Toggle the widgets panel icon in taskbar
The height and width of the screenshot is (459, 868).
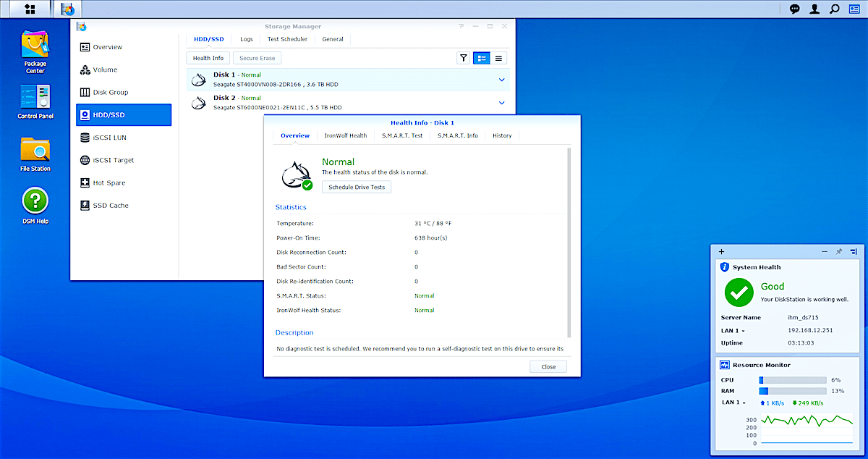(x=854, y=9)
